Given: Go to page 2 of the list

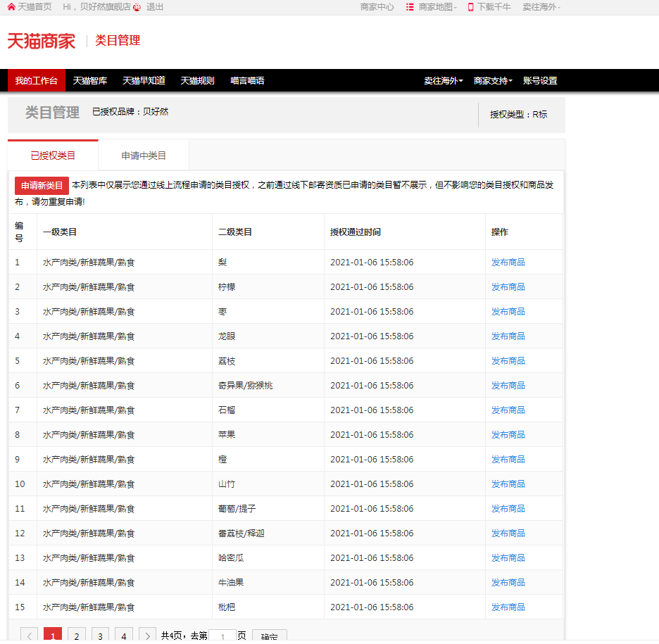Looking at the screenshot, I should click(77, 636).
